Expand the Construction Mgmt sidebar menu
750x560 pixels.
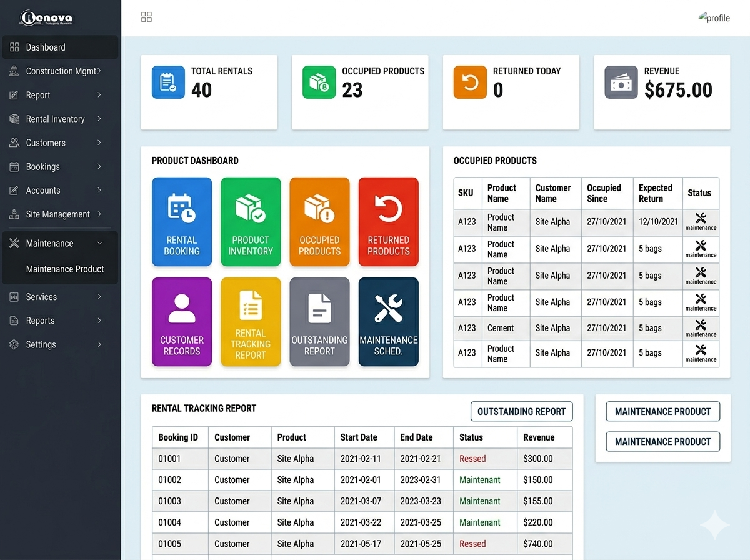click(59, 71)
